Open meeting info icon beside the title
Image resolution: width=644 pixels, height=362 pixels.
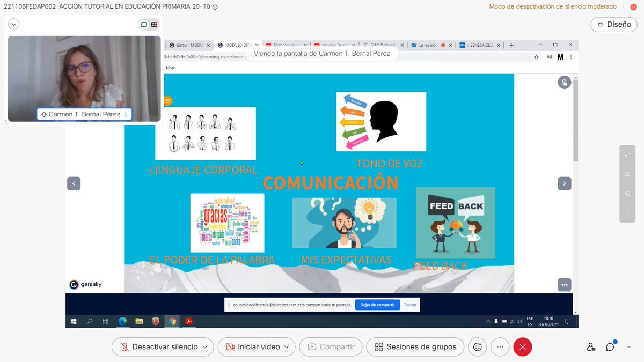coord(215,7)
